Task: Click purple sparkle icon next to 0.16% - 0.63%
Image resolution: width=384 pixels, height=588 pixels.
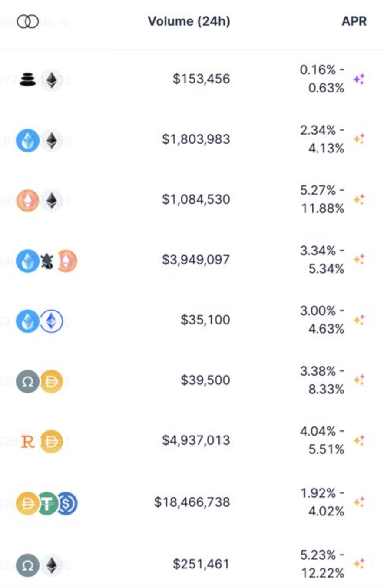Action: (x=359, y=79)
